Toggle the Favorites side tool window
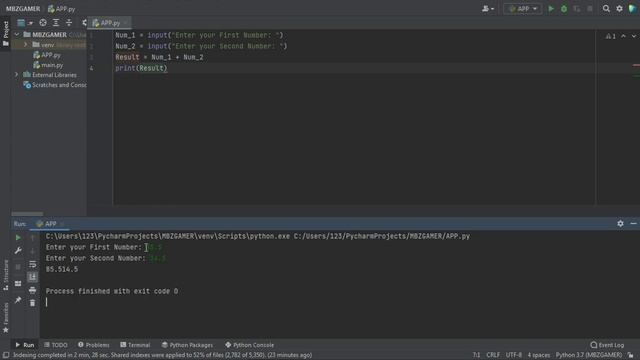The image size is (640, 360). 5,318
